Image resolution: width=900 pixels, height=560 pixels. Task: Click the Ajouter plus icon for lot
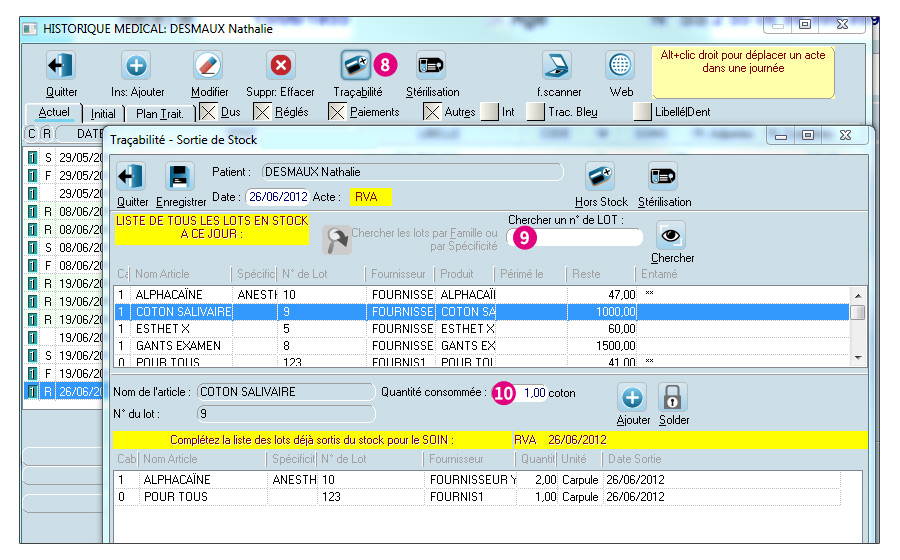(x=632, y=397)
